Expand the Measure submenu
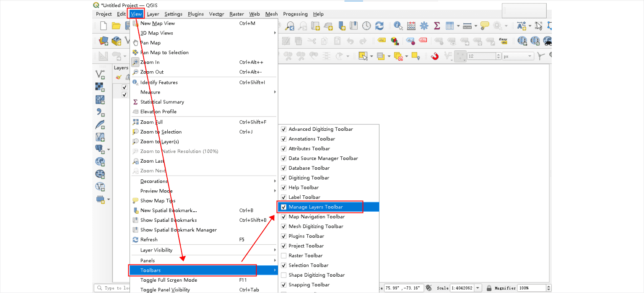 [x=204, y=92]
